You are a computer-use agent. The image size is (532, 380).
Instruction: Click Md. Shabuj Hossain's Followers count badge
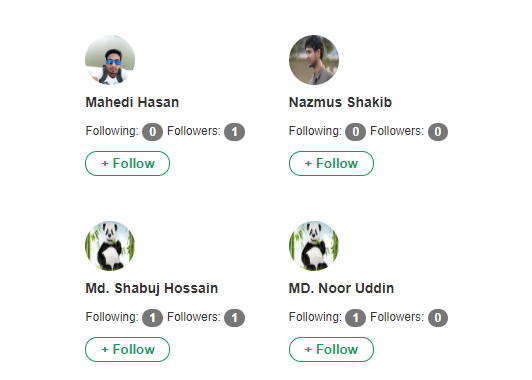click(234, 318)
